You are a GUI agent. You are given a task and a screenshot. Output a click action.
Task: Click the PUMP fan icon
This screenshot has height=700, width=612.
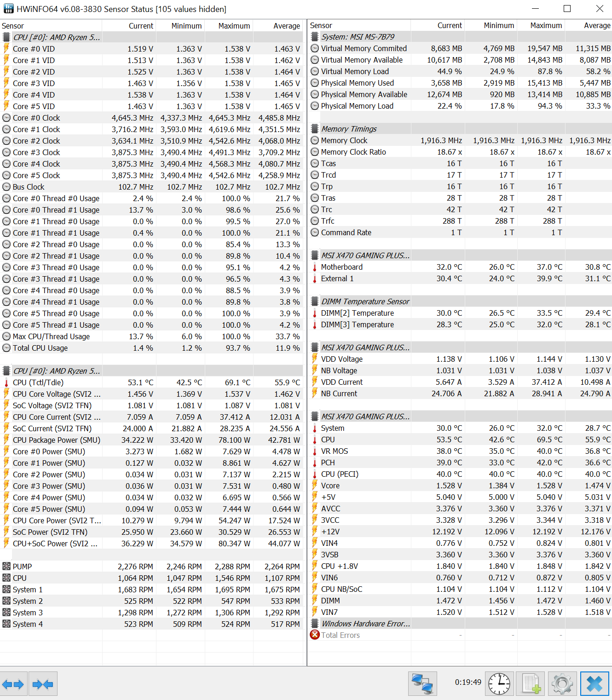tap(6, 566)
